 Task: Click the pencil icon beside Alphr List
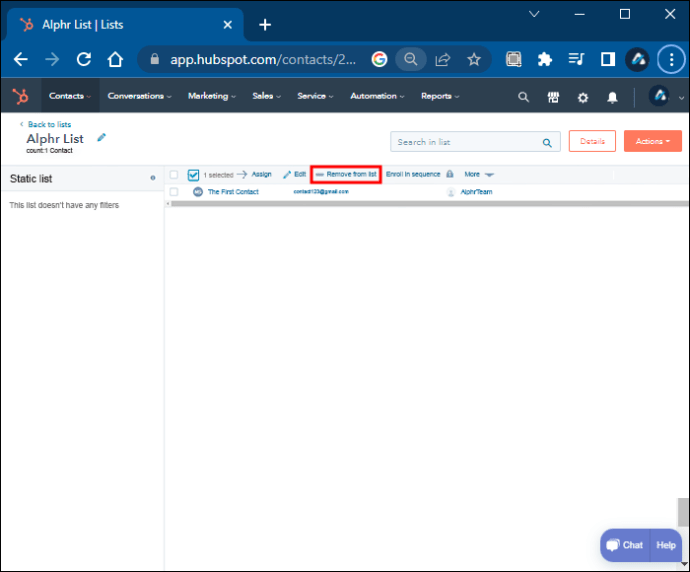[101, 138]
